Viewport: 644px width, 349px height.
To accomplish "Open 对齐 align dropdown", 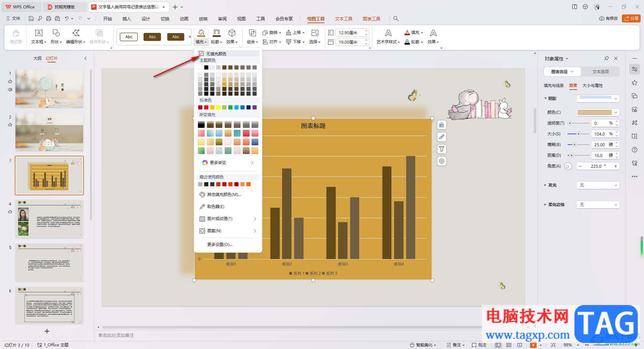I will pos(272,42).
